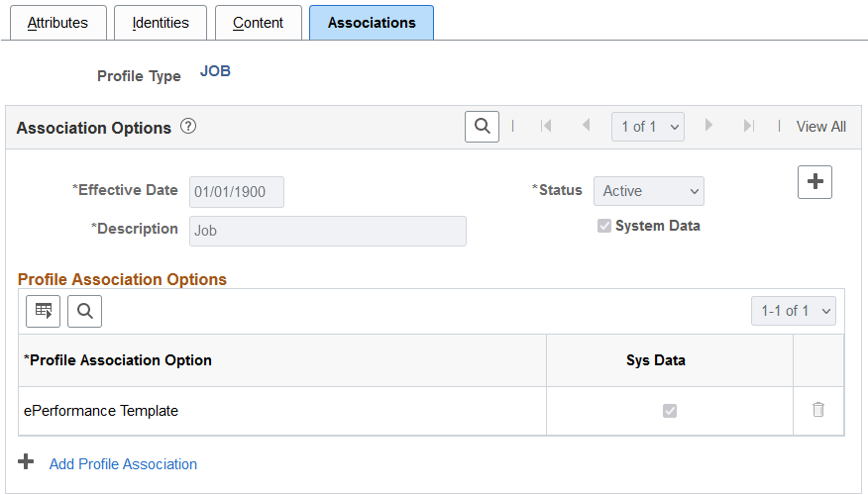Go to first Association Options row

point(546,126)
